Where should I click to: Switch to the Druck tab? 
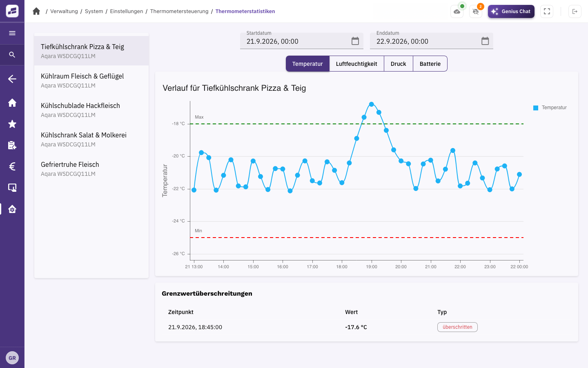click(399, 64)
